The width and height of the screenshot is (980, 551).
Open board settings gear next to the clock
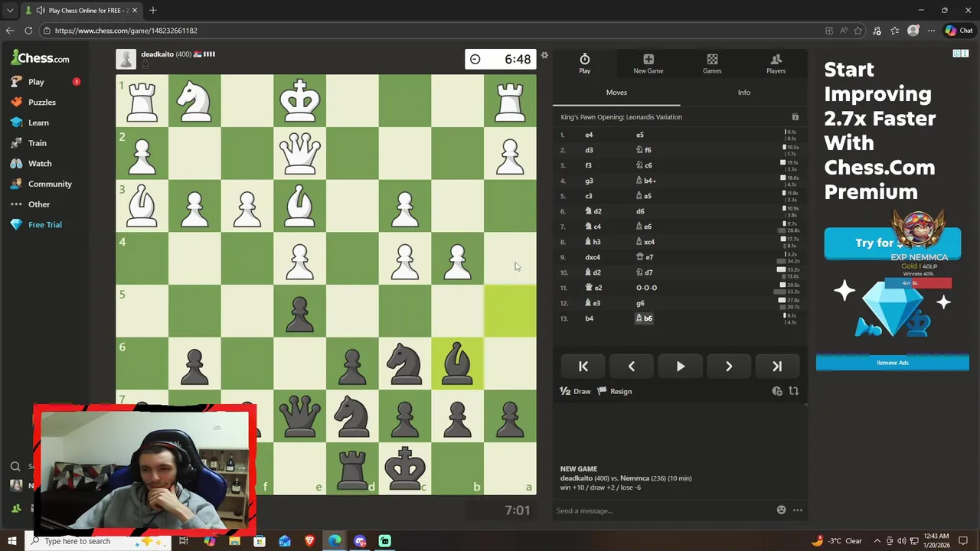[544, 55]
